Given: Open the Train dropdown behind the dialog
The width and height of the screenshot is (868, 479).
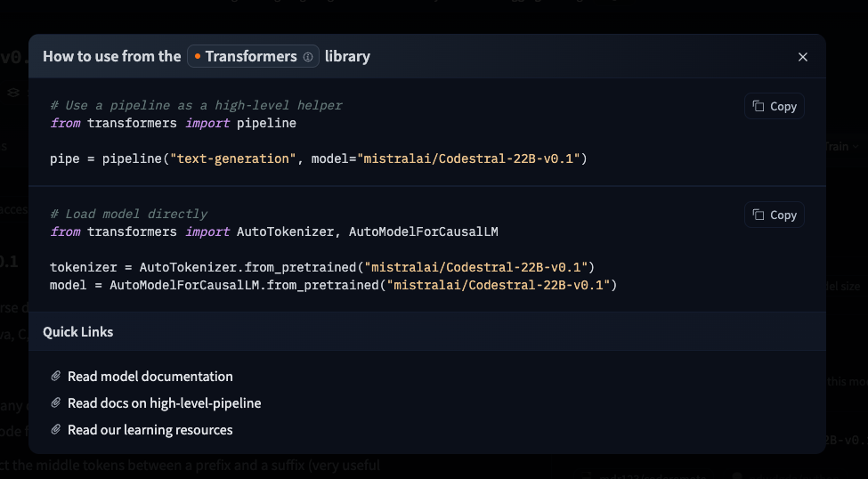Looking at the screenshot, I should point(842,147).
